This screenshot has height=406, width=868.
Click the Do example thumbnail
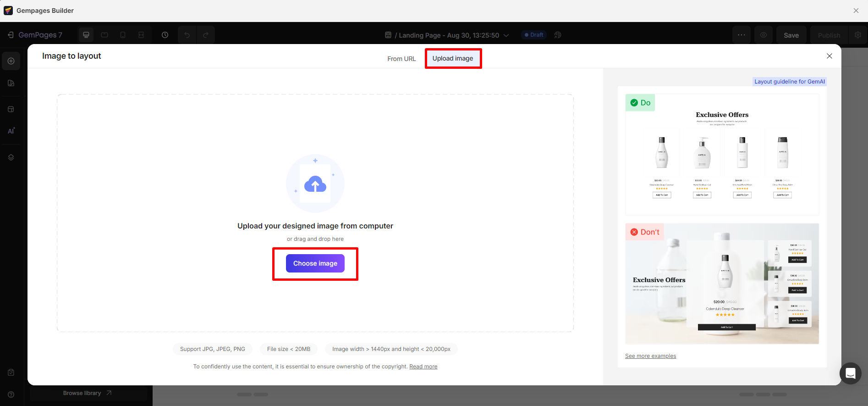[x=722, y=155]
